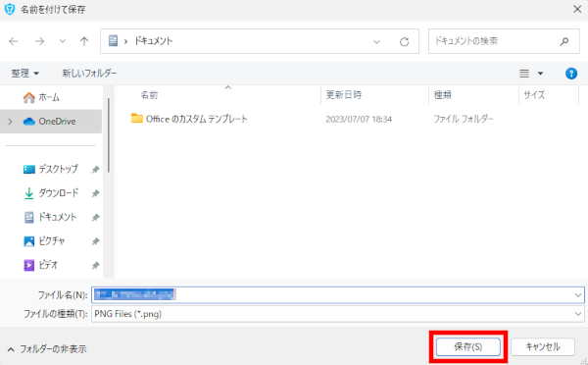Focus the ドキュメントの検索 search box

tap(504, 41)
